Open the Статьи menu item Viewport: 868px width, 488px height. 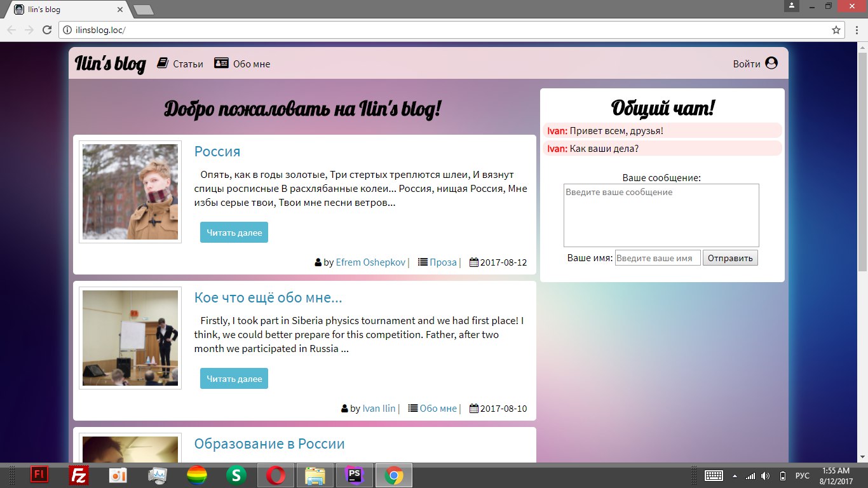(x=188, y=64)
